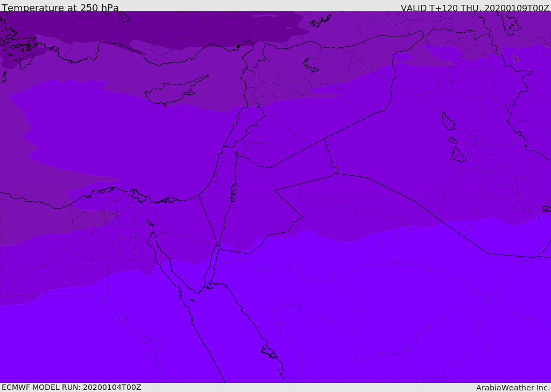Viewport: 551px width, 392px height.
Task: Click the 'VALID T+120 THU. 20200109T00Z' label
Action: [475, 8]
